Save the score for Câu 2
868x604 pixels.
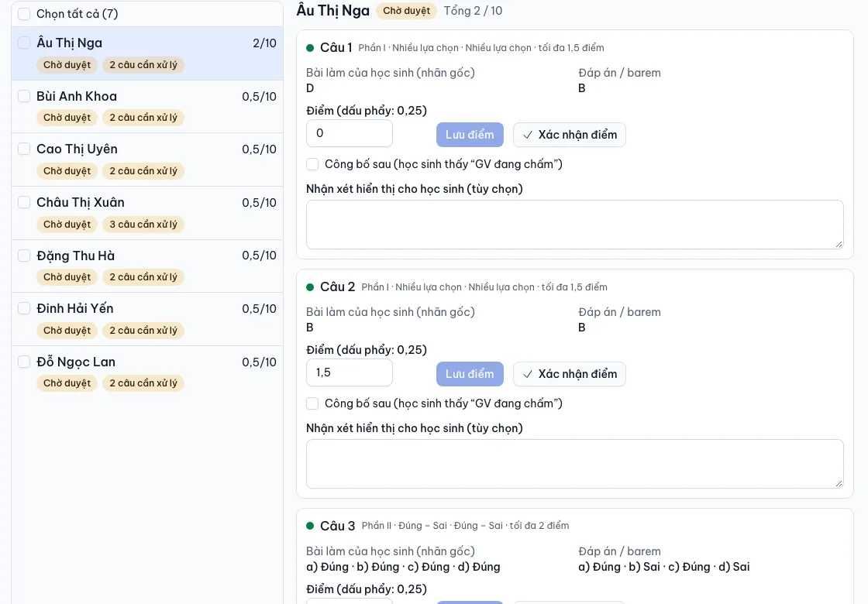click(x=470, y=374)
